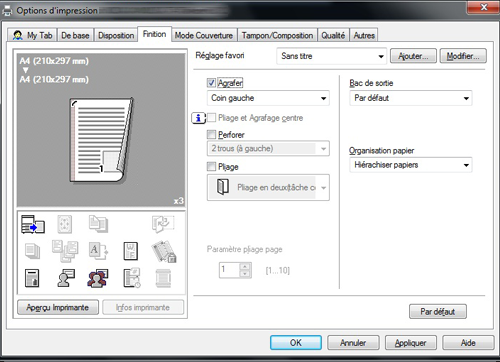Open the 2 trous (à gauche) dropdown

click(x=268, y=148)
